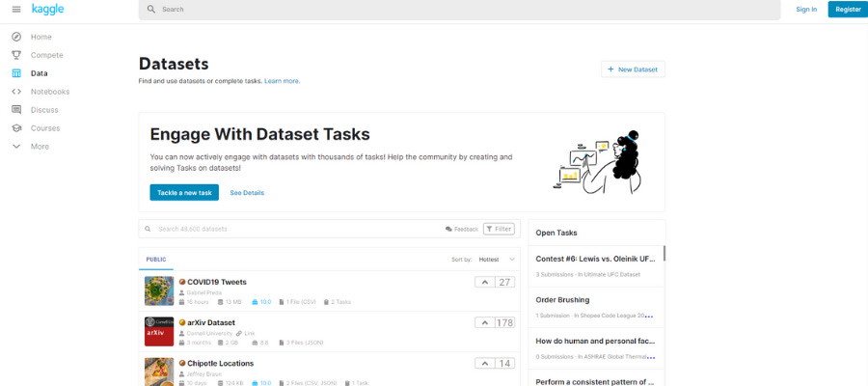The height and width of the screenshot is (386, 868).
Task: Click the medal icon beside COVID19 Tweets
Action: pyautogui.click(x=182, y=282)
